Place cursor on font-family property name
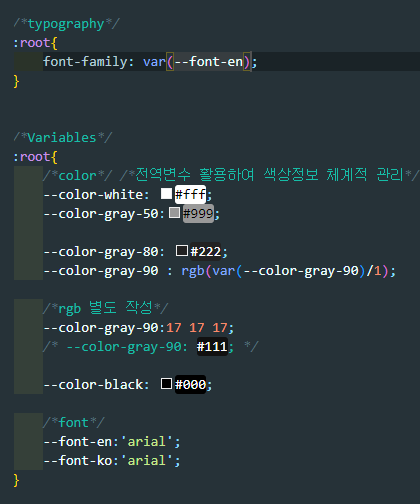This screenshot has height=504, width=420. (85, 62)
